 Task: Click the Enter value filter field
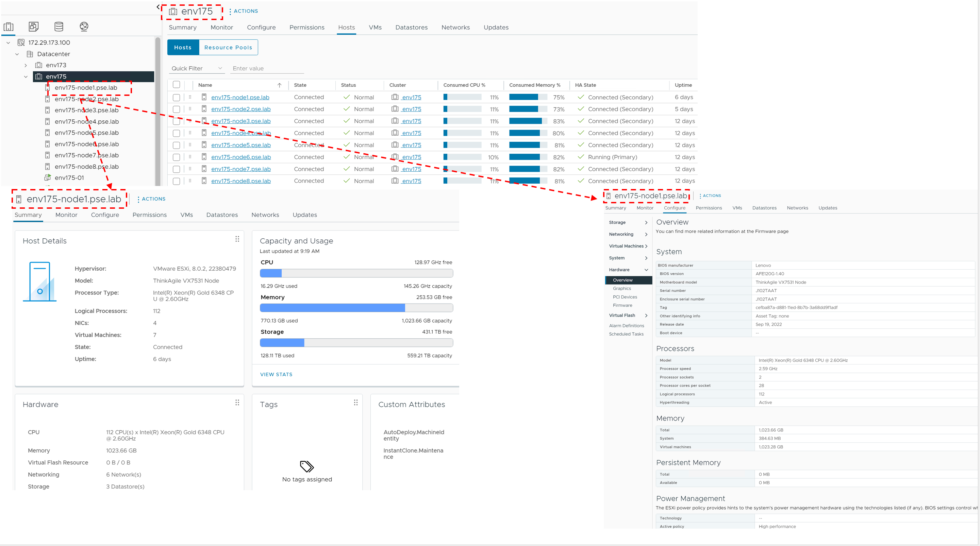pyautogui.click(x=266, y=68)
